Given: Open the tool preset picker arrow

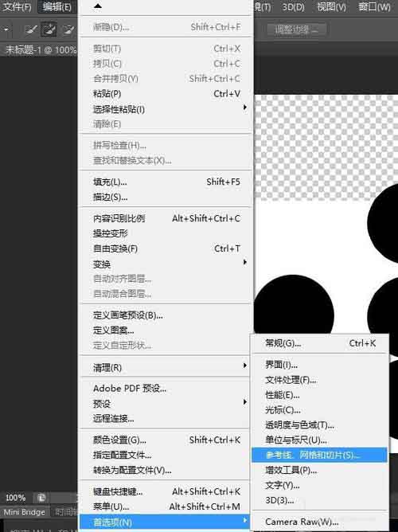Looking at the screenshot, I should [x=6, y=29].
